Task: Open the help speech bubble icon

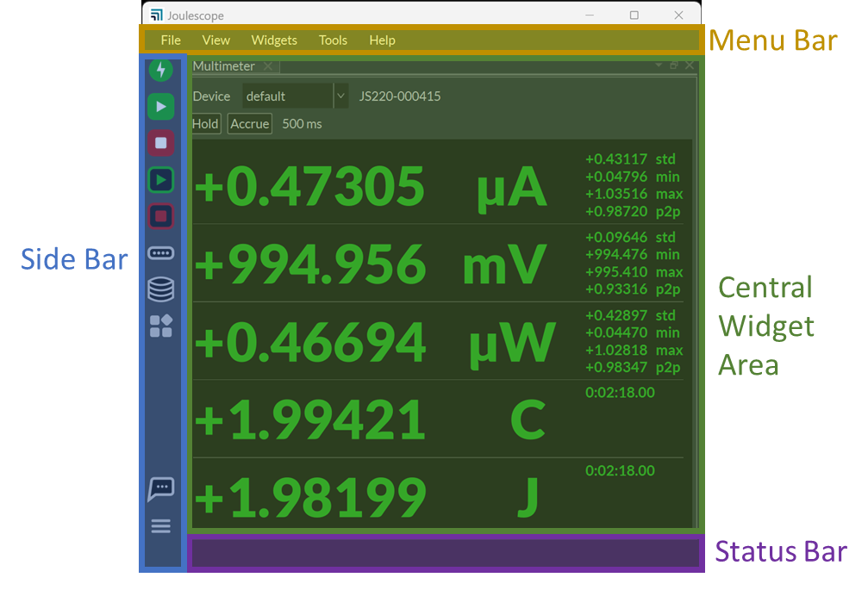Action: pyautogui.click(x=161, y=489)
